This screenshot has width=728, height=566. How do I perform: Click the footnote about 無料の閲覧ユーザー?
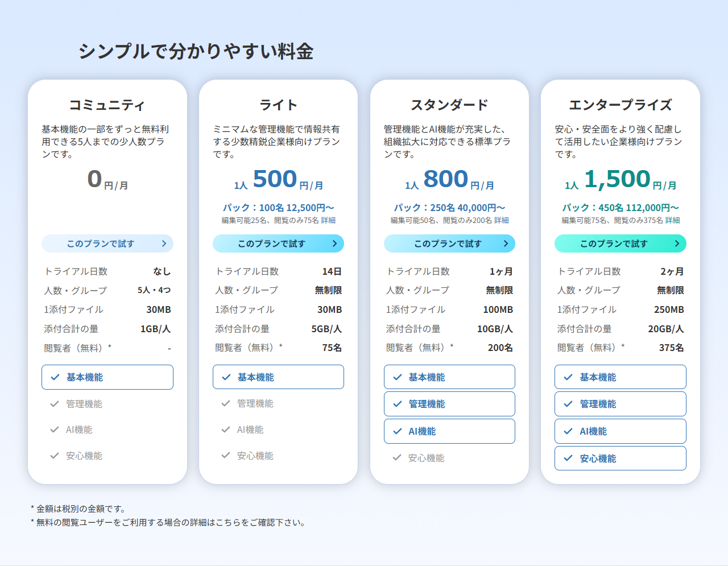pos(168,522)
